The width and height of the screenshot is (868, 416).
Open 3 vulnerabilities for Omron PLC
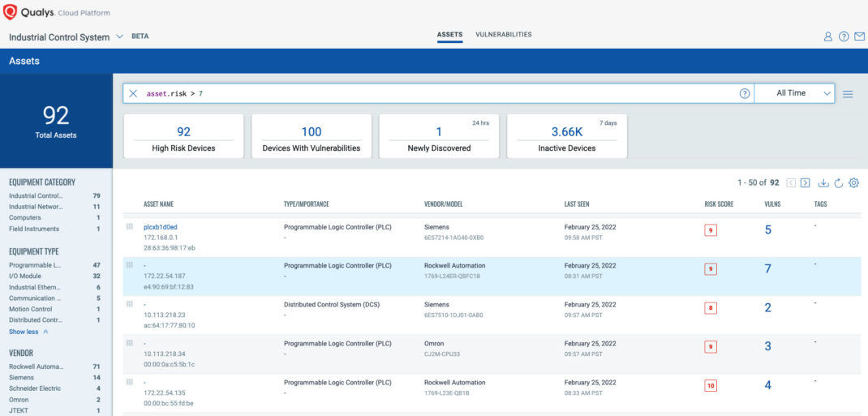click(767, 346)
